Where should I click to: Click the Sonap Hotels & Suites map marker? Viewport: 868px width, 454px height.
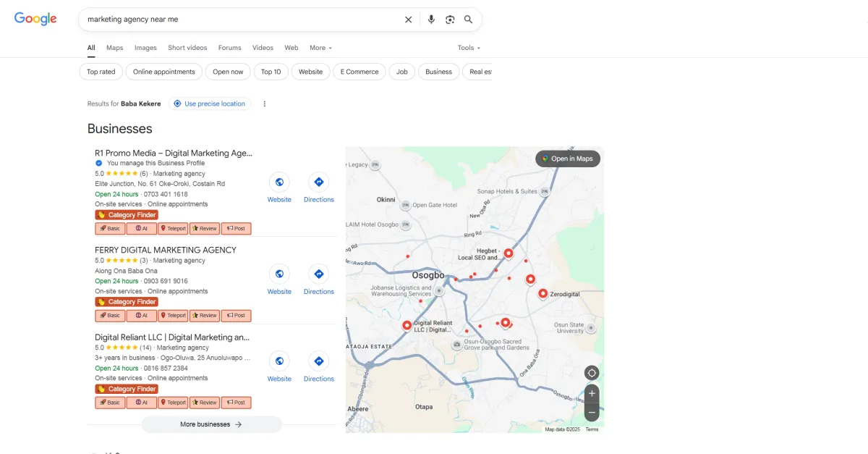pos(543,191)
